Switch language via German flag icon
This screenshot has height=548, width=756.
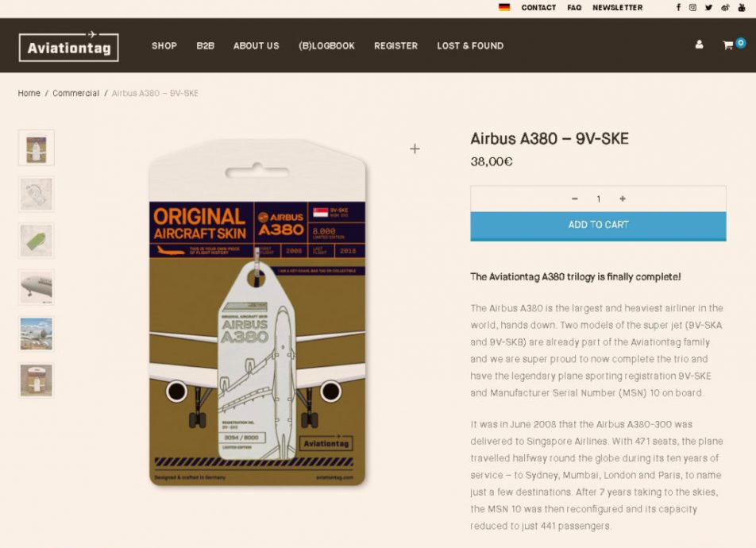point(504,7)
